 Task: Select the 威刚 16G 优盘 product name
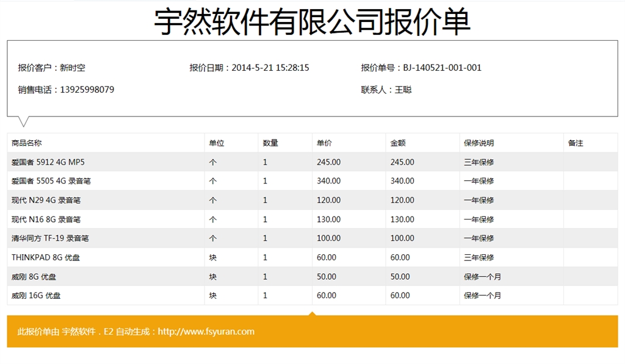point(36,296)
